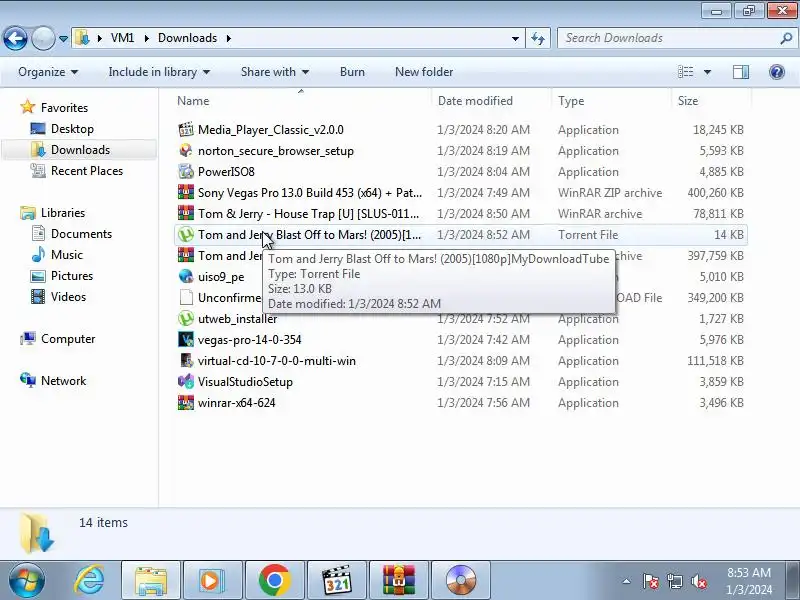Screen dimensions: 800x600
Task: Click the Forward navigation arrow button
Action: (43, 38)
